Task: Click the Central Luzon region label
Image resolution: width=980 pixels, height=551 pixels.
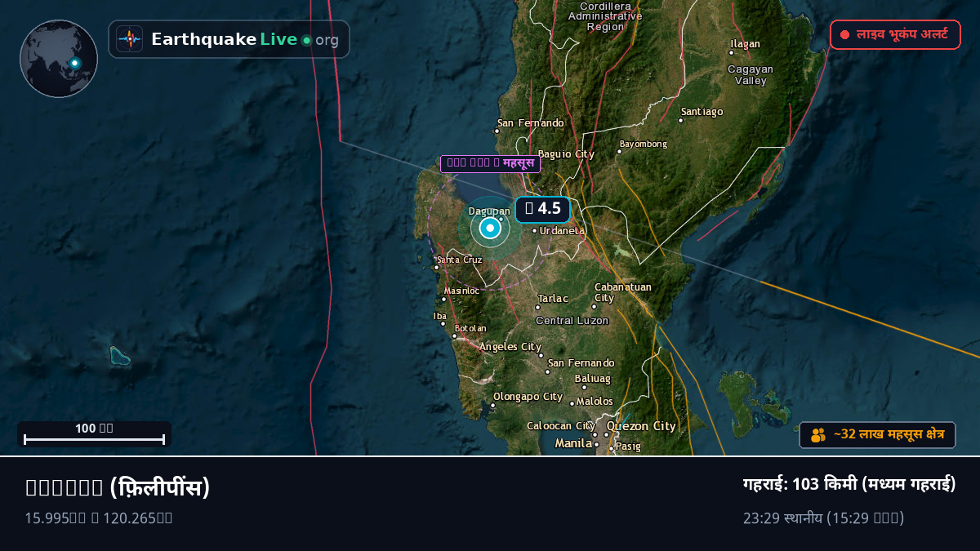Action: [572, 321]
